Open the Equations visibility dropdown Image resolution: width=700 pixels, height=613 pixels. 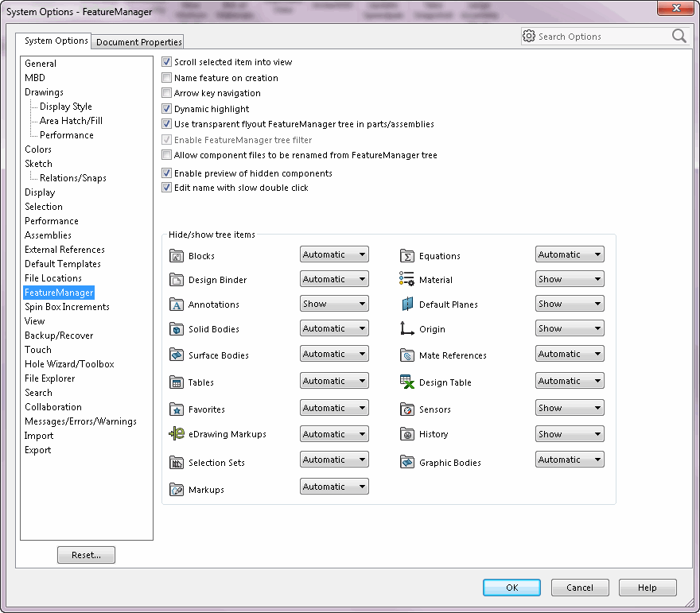coord(570,254)
